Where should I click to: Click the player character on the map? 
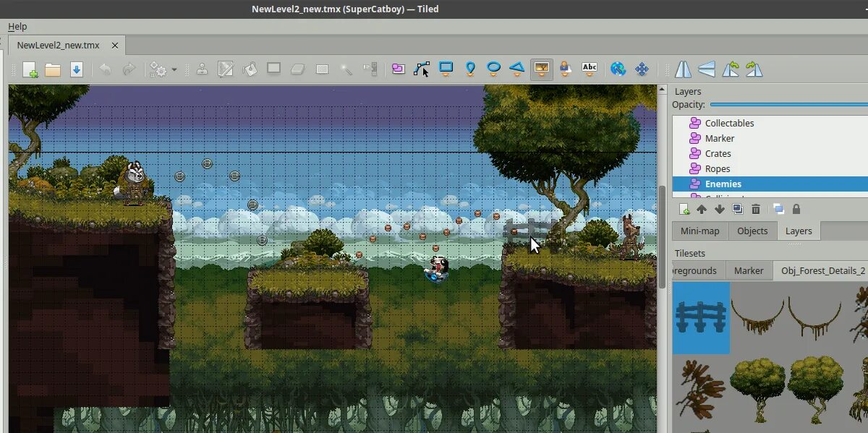tap(438, 267)
